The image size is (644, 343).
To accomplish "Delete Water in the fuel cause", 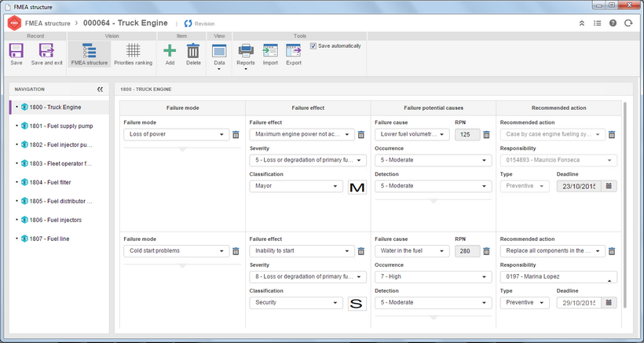I will click(486, 251).
